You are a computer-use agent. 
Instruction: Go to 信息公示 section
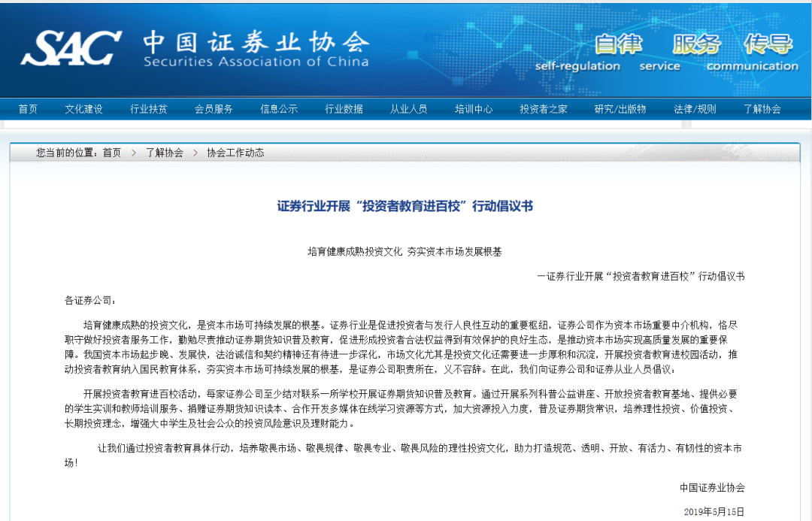(x=279, y=109)
